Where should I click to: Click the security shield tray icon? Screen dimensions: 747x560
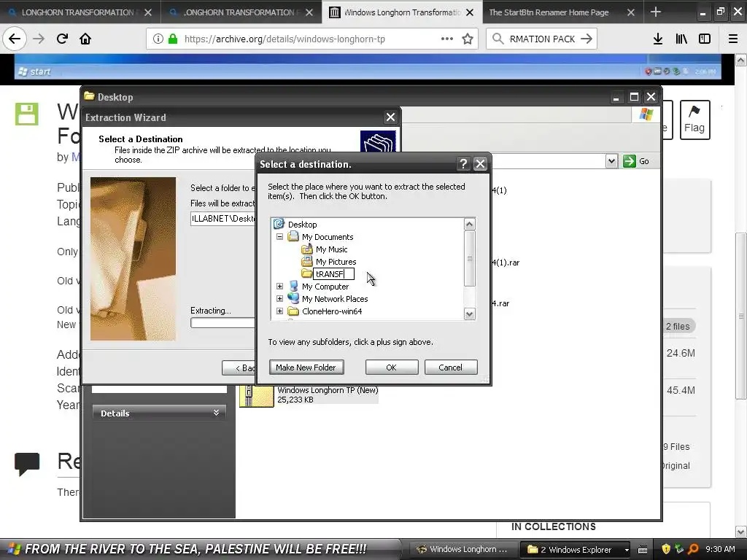click(665, 548)
